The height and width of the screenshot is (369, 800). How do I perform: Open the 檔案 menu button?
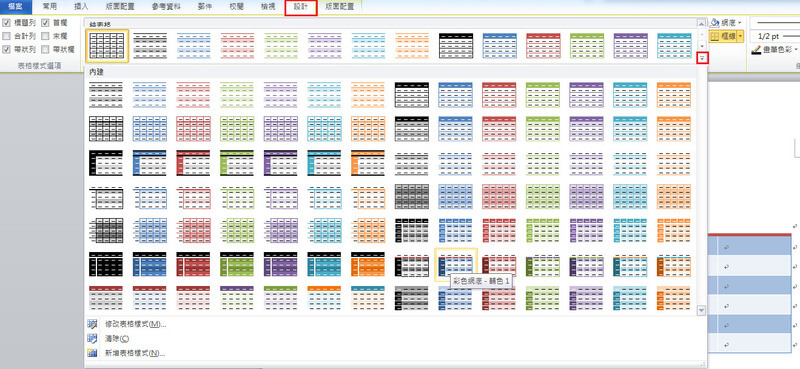15,7
